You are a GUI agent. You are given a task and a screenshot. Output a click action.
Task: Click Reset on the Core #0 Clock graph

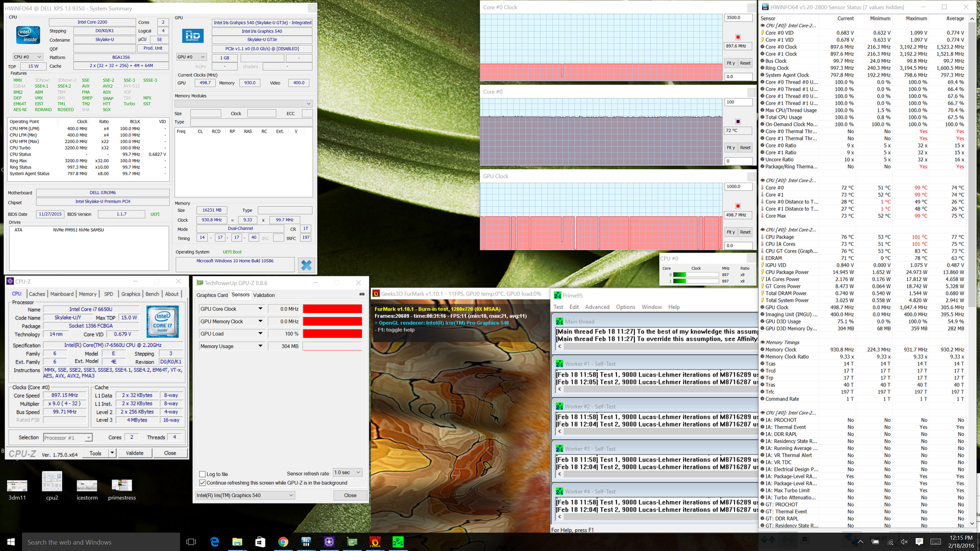(745, 63)
